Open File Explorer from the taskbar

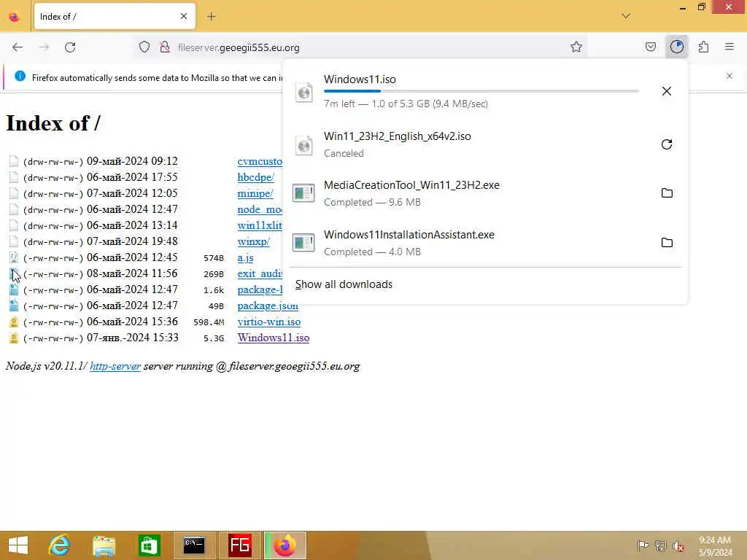(104, 545)
